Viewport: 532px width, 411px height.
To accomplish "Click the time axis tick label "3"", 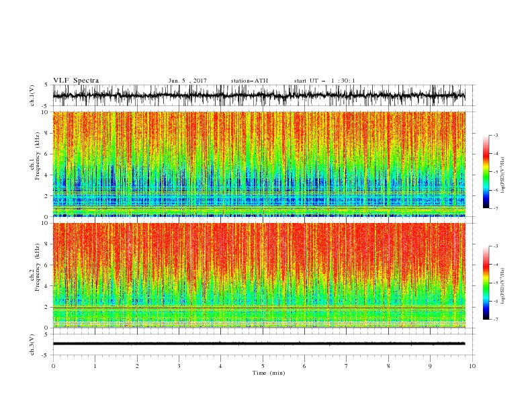I will (x=179, y=366).
